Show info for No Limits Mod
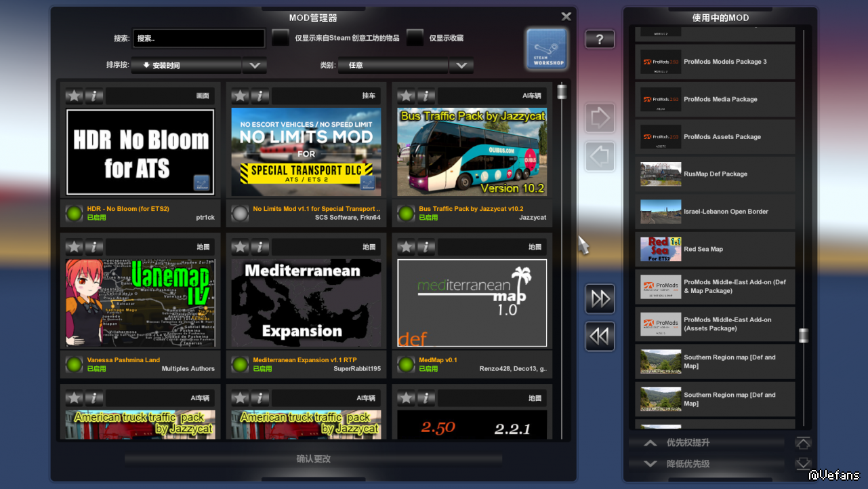Screen dimensions: 868x489 coord(260,96)
